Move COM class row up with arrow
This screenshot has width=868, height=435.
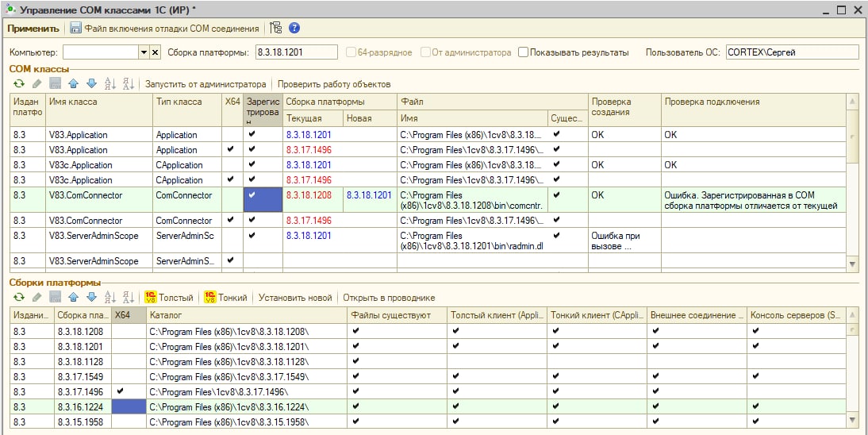pos(73,84)
